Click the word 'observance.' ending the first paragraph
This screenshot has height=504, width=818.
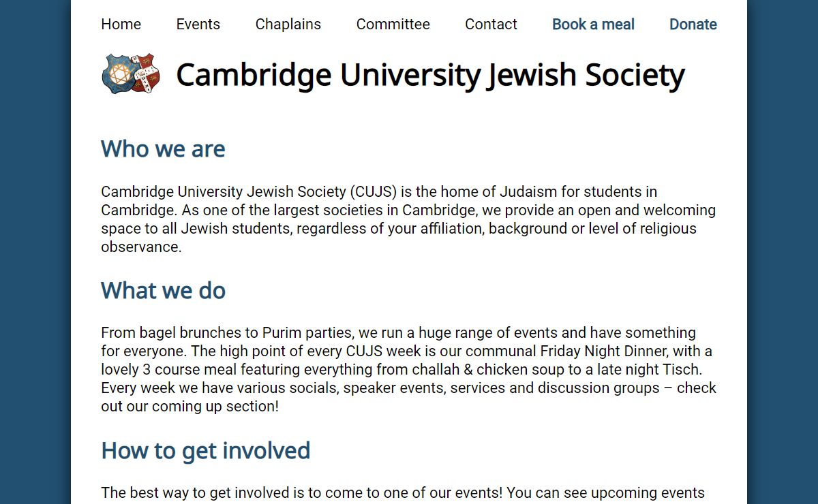pos(141,247)
